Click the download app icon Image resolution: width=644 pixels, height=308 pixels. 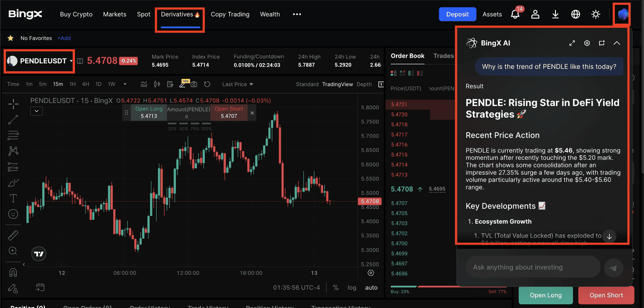[x=555, y=14]
